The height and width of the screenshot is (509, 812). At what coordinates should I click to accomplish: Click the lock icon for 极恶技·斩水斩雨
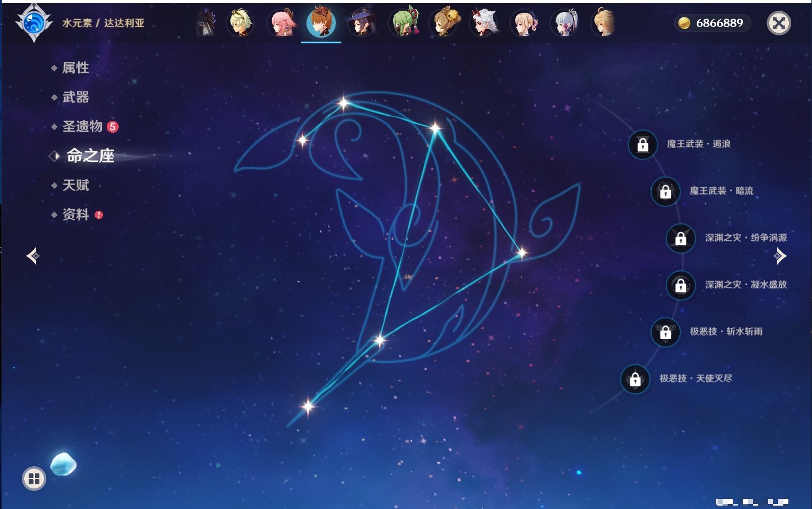665,332
